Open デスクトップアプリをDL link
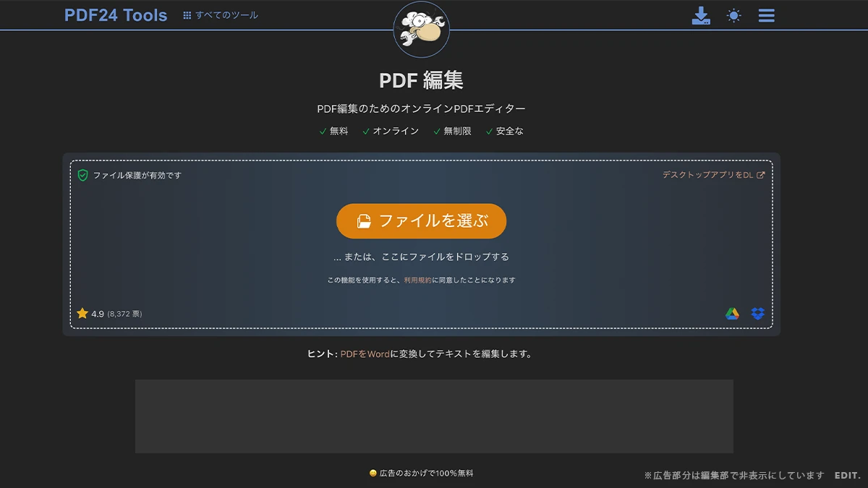868x488 pixels. (713, 175)
